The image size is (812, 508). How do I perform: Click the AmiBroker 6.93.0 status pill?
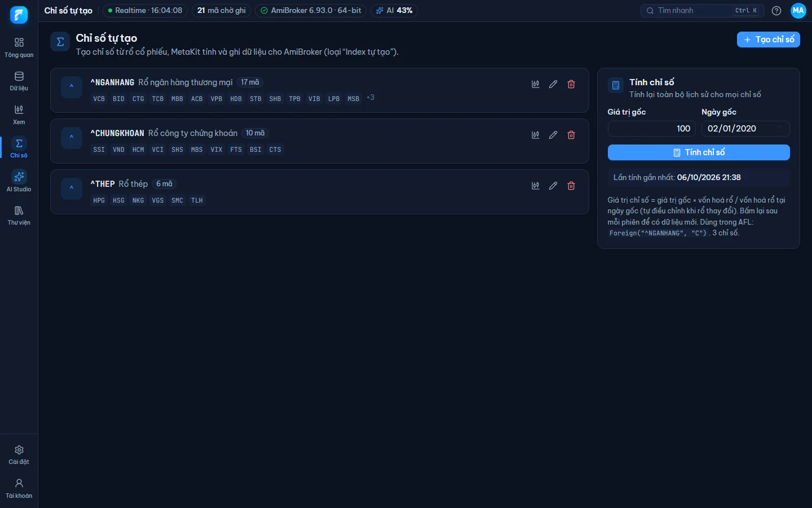click(x=311, y=11)
